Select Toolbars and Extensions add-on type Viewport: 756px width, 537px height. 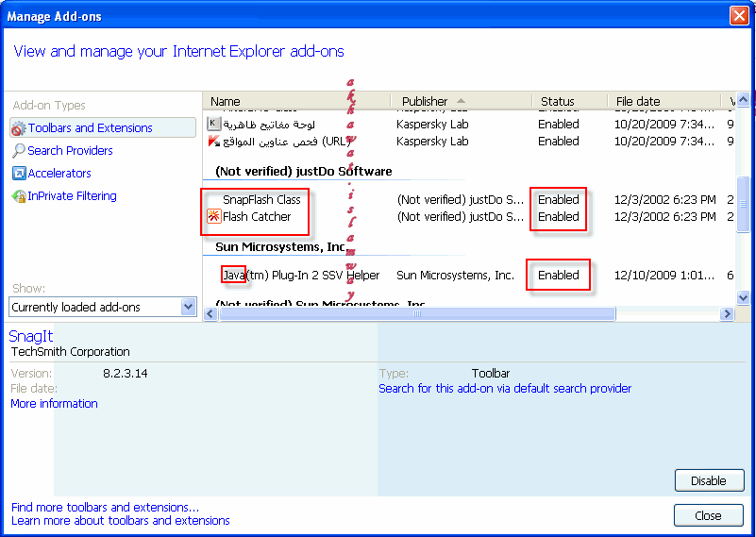point(102,127)
